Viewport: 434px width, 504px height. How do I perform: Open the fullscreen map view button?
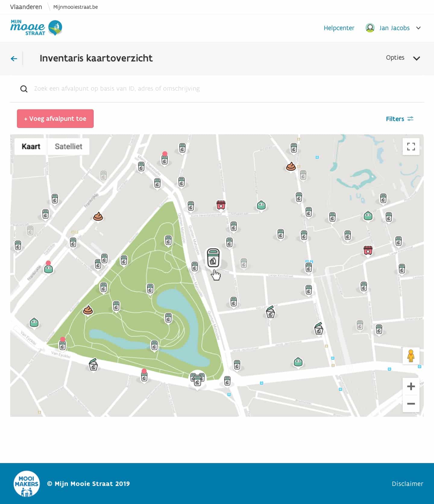click(411, 147)
